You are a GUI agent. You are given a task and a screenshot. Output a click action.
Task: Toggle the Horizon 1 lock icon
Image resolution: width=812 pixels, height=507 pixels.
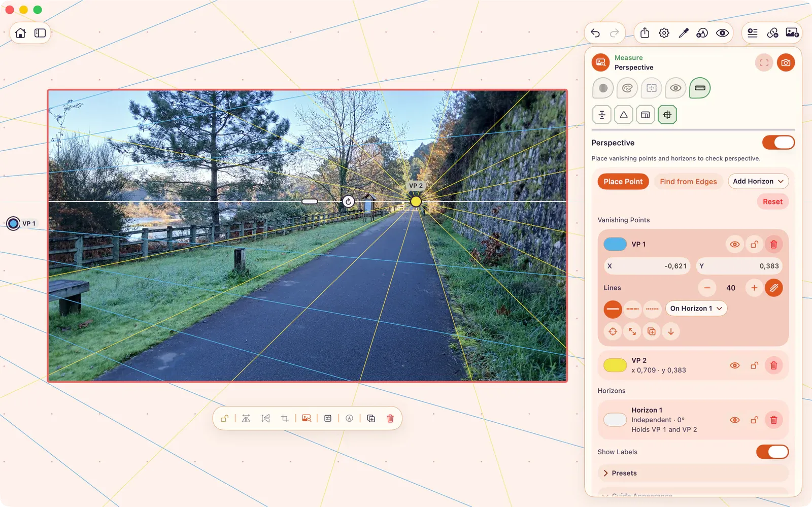coord(754,420)
